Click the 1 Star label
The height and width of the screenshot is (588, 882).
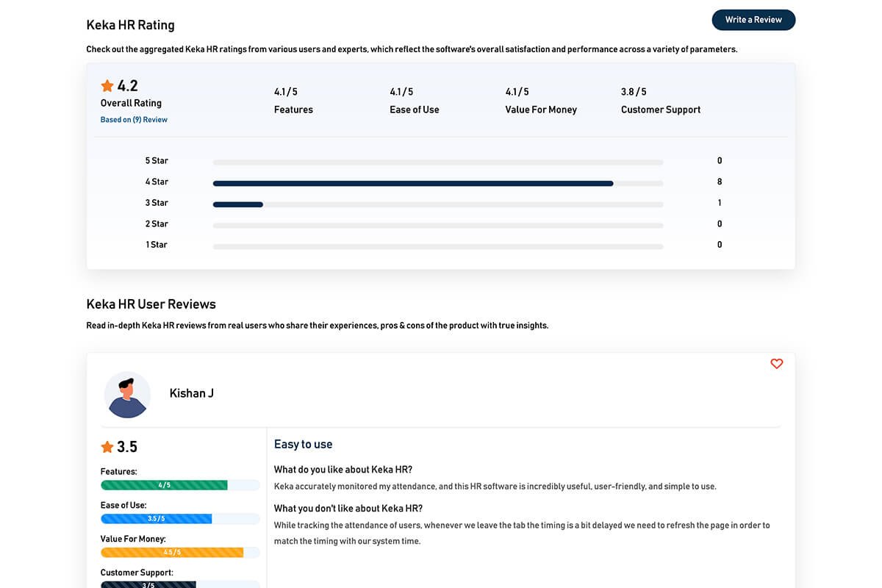157,245
